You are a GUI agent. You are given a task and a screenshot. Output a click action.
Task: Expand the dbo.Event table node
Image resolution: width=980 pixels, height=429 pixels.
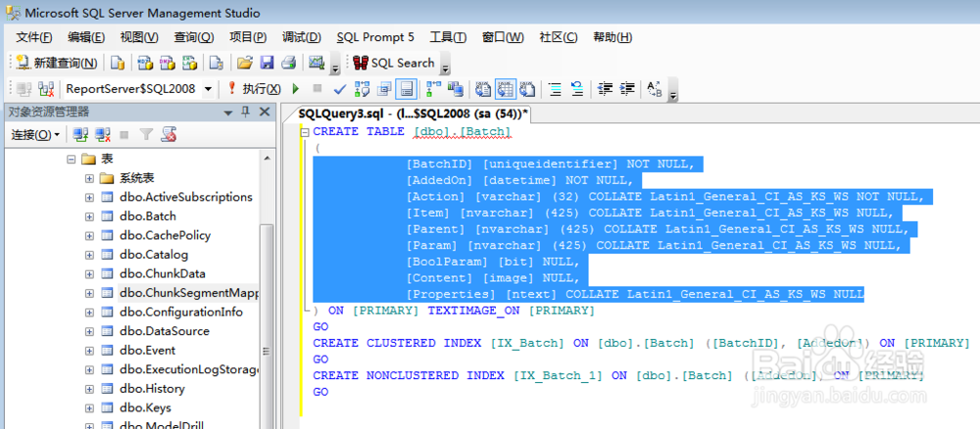coord(89,351)
